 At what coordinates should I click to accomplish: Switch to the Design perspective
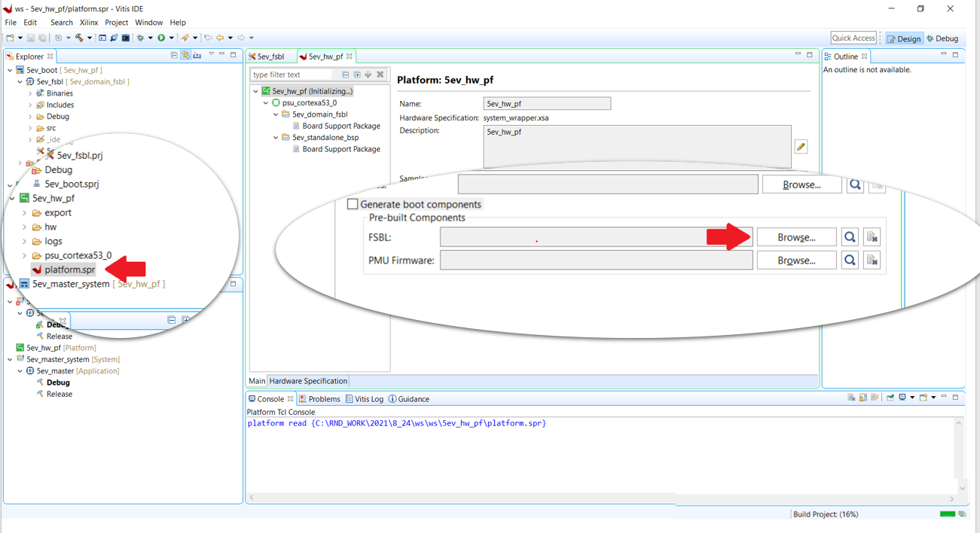pyautogui.click(x=904, y=38)
